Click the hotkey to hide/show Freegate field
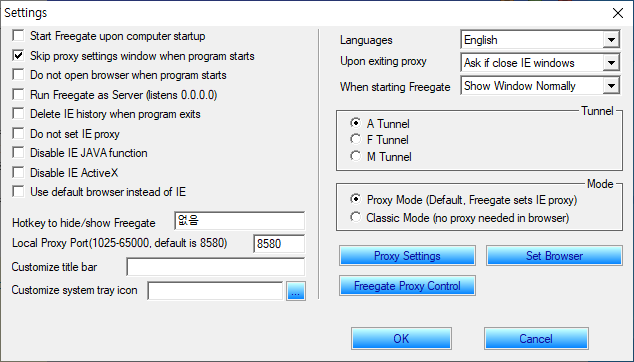Image resolution: width=634 pixels, height=362 pixels. click(239, 221)
